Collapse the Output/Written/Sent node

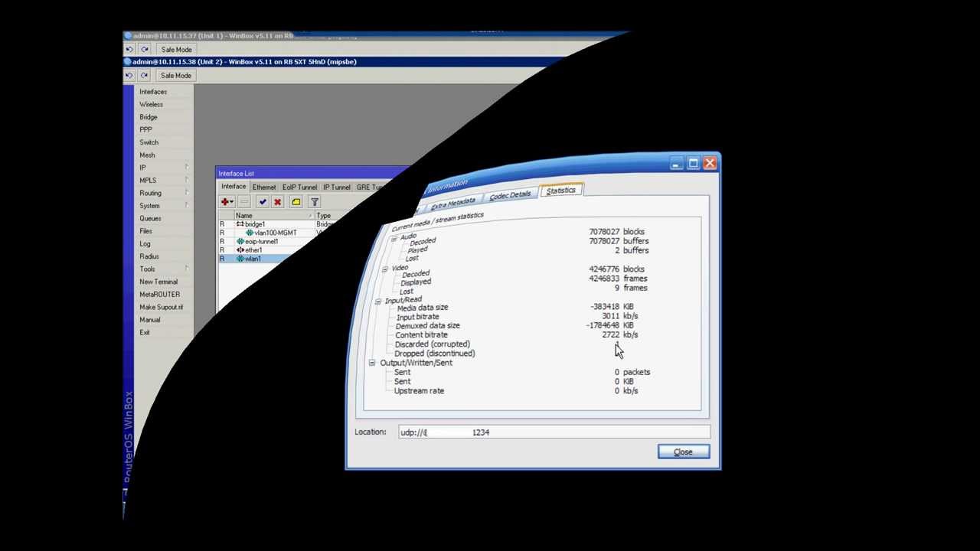point(372,363)
